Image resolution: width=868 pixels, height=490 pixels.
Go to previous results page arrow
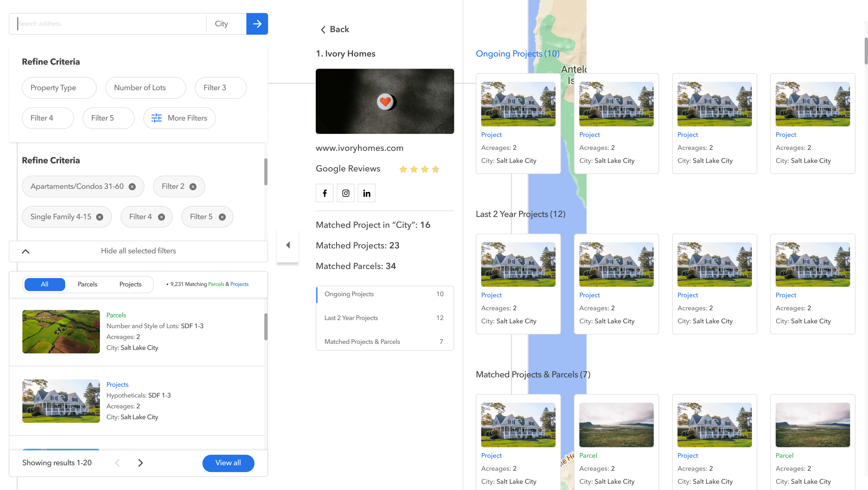[x=117, y=463]
